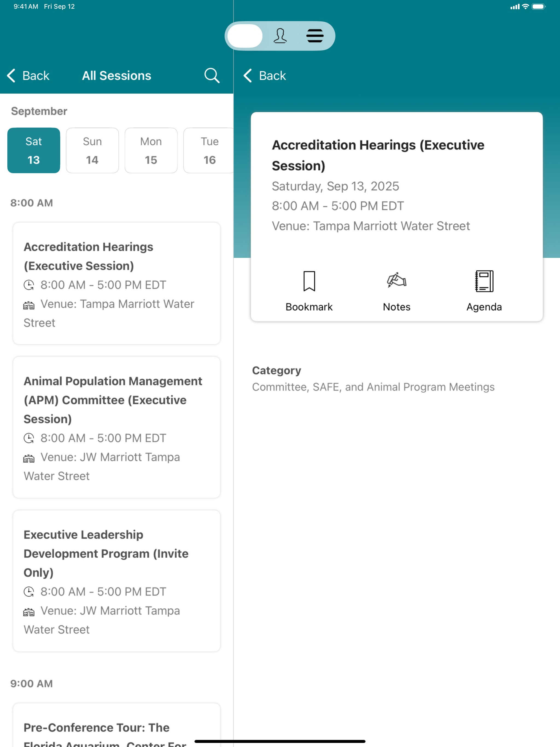Click clock icon on Accreditation Hearings card
Image resolution: width=560 pixels, height=747 pixels.
click(29, 285)
